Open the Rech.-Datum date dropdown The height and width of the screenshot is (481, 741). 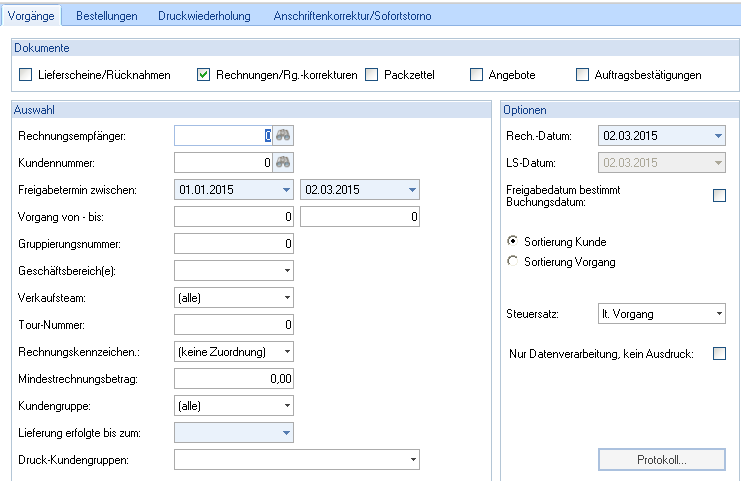click(x=718, y=136)
